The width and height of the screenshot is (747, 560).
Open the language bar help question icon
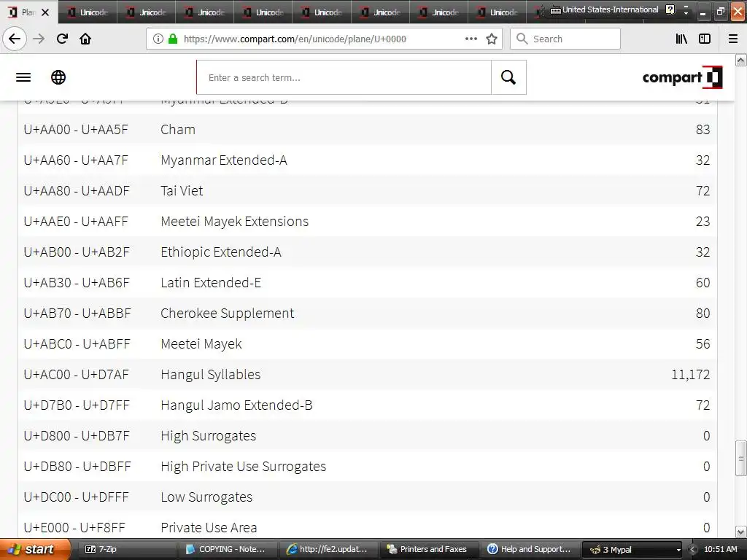click(670, 10)
